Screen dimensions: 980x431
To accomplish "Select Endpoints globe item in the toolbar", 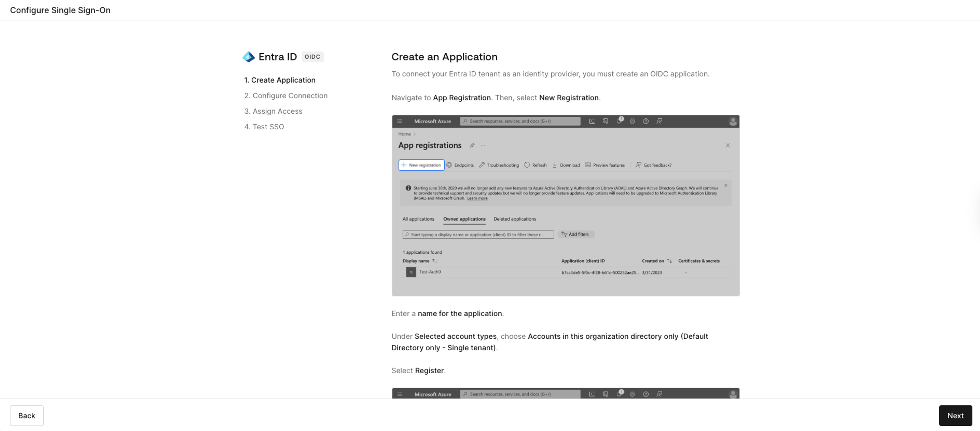I will pos(460,165).
